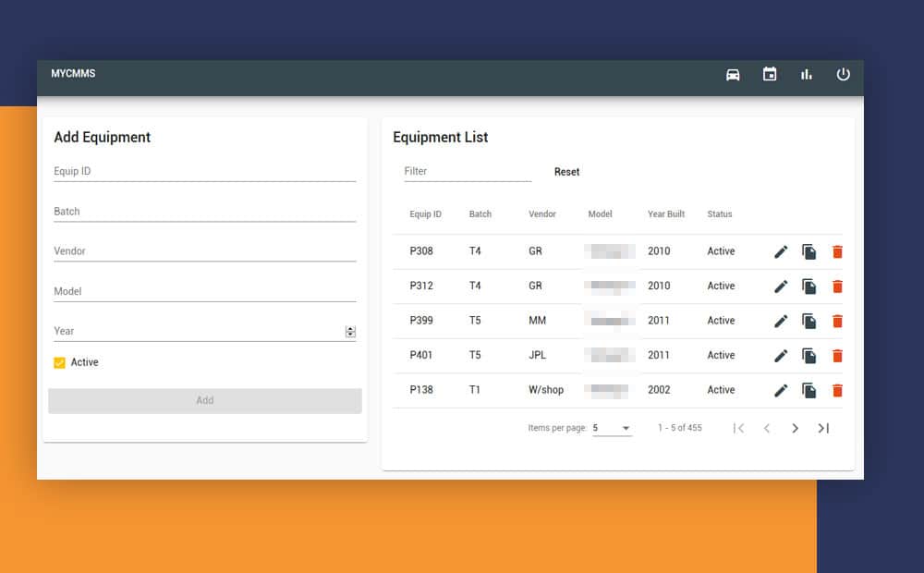Edit equipment P401
924x573 pixels.
tap(781, 356)
